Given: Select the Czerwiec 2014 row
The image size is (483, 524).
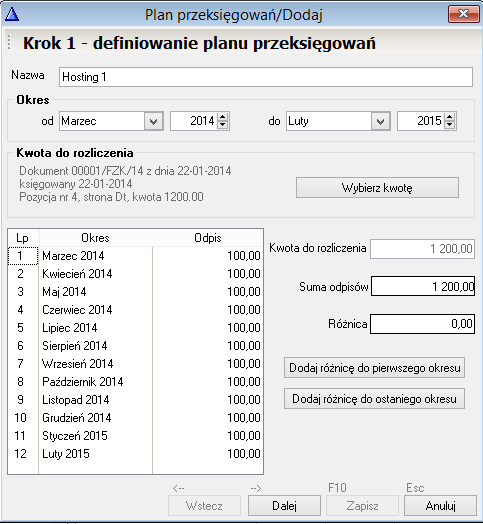Looking at the screenshot, I should click(135, 310).
